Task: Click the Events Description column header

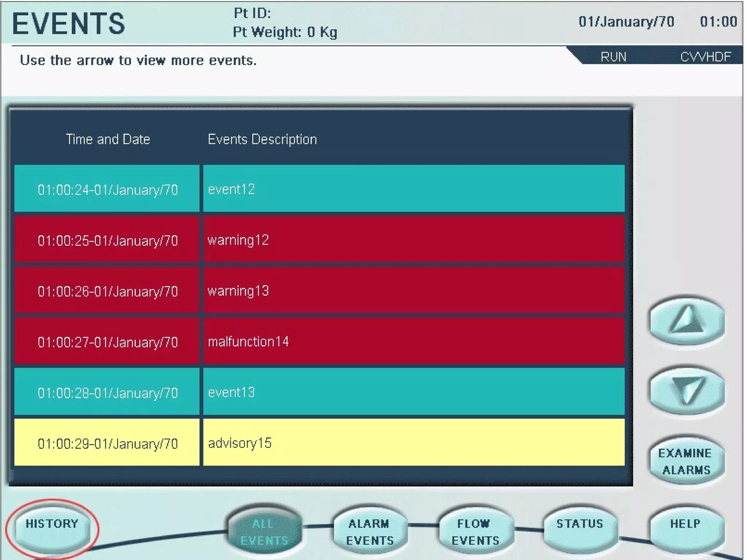Action: (x=262, y=140)
